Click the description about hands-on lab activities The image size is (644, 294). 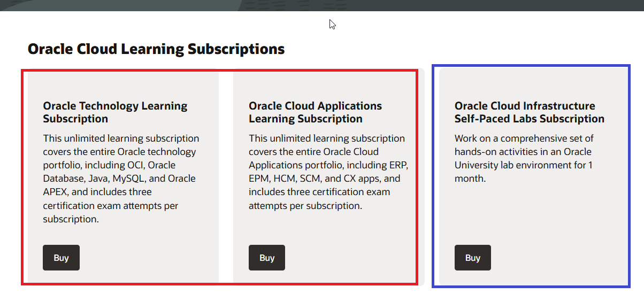pos(524,158)
